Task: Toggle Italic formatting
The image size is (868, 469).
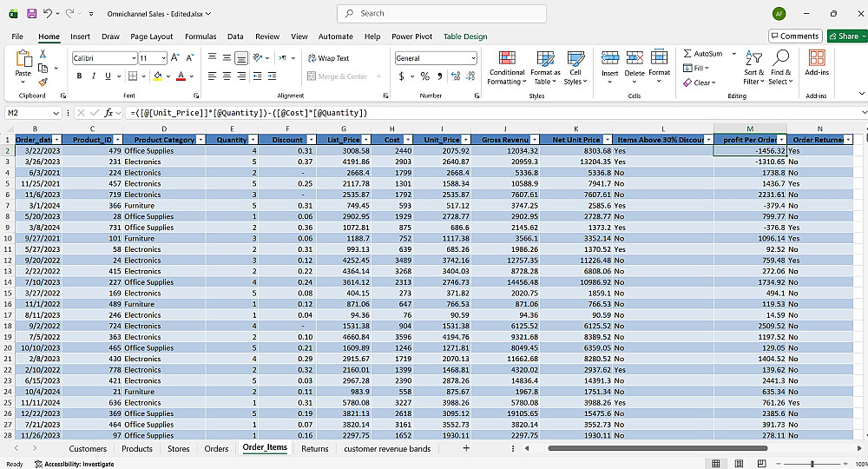Action: coord(94,76)
